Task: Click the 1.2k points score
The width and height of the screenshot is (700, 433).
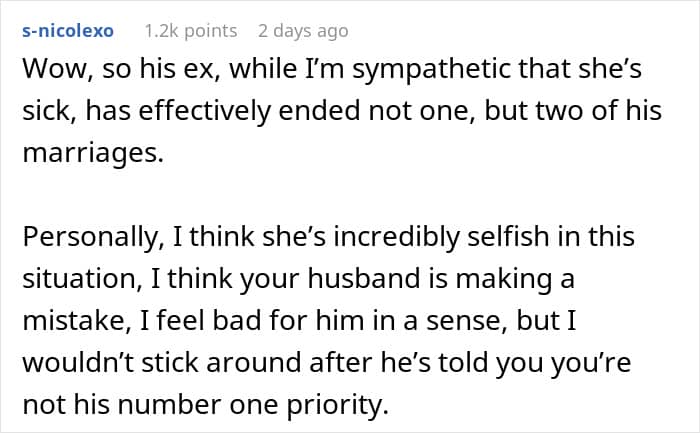Action: point(191,30)
